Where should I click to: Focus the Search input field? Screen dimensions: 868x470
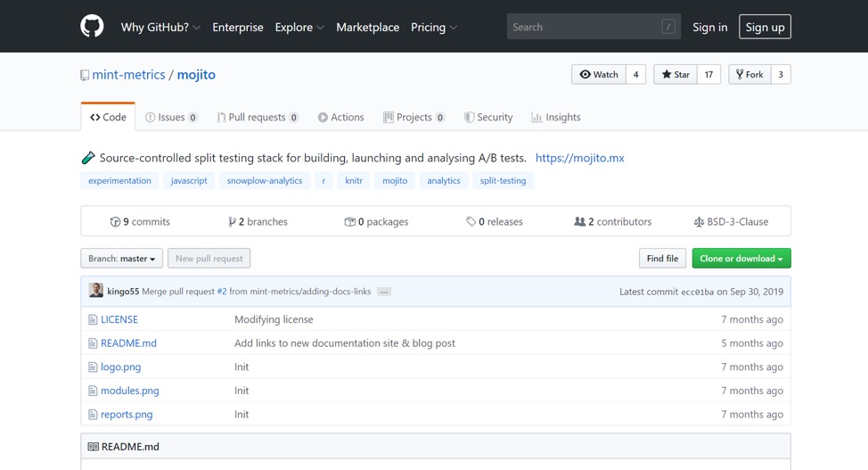point(594,27)
